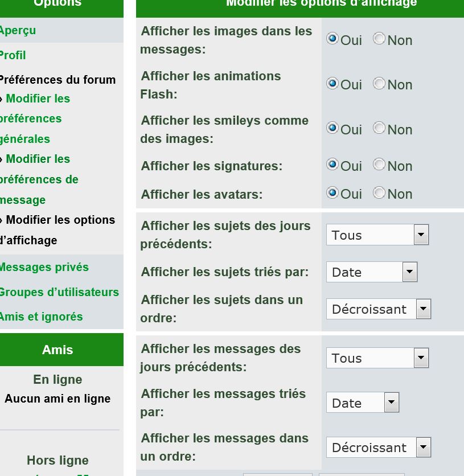This screenshot has width=464, height=476.
Task: Open Amis et ignorés section
Action: [41, 317]
